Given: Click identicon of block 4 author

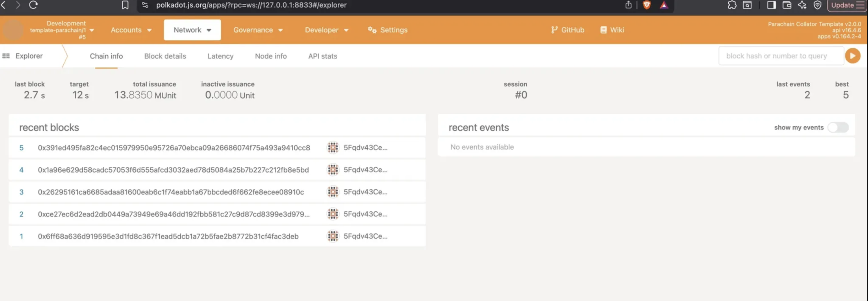Looking at the screenshot, I should pyautogui.click(x=333, y=170).
